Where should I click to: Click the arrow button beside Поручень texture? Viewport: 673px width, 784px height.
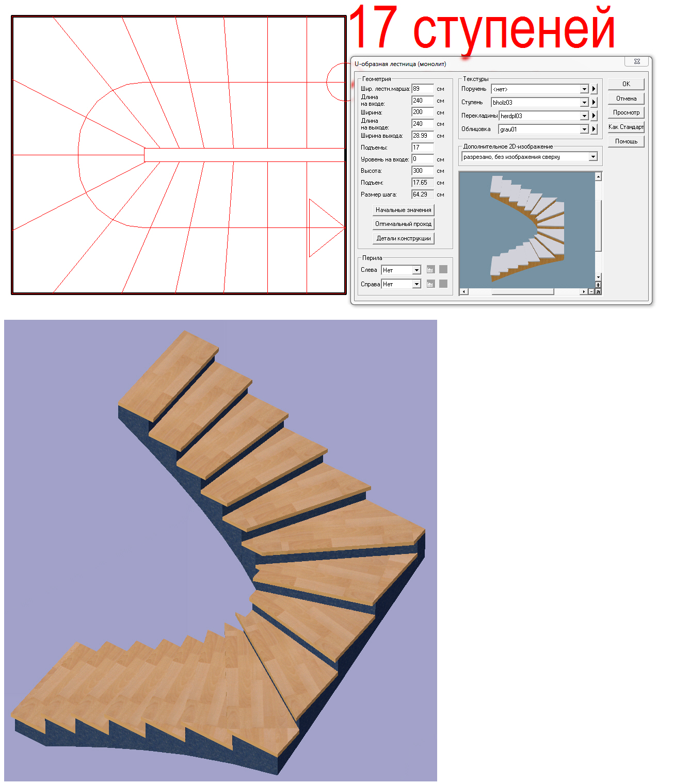[594, 89]
